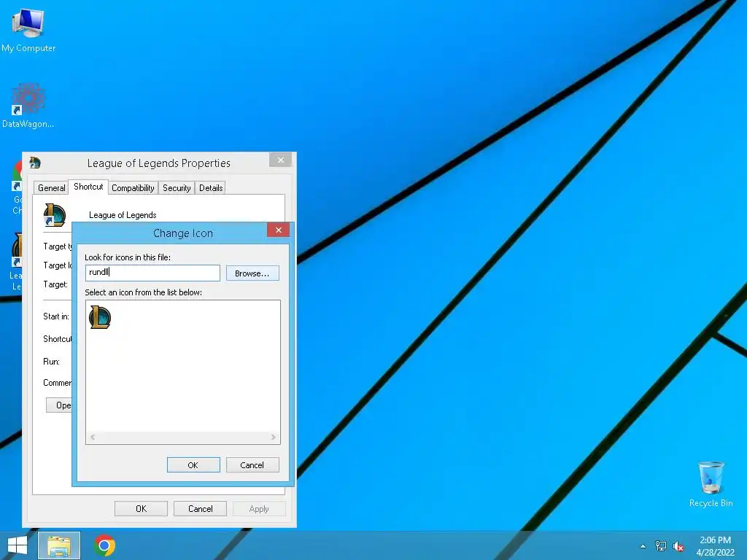This screenshot has width=747, height=560.
Task: Open File Explorer from the taskbar
Action: pos(59,545)
